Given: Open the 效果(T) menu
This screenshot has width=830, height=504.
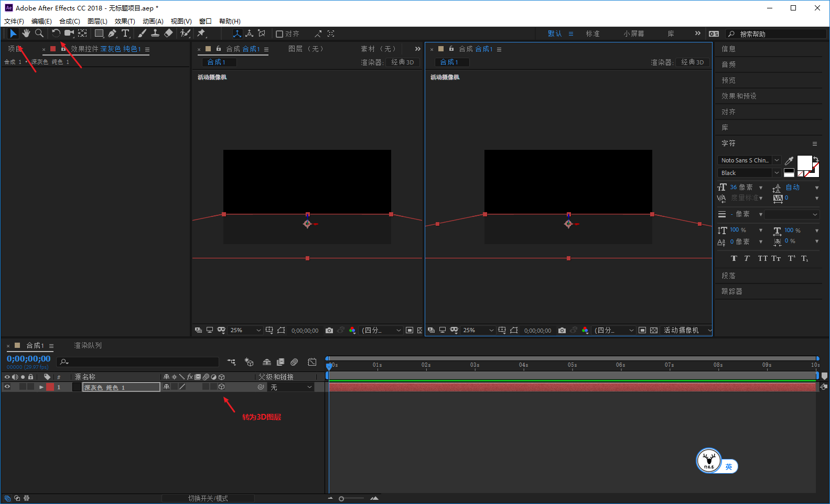Looking at the screenshot, I should (x=125, y=21).
